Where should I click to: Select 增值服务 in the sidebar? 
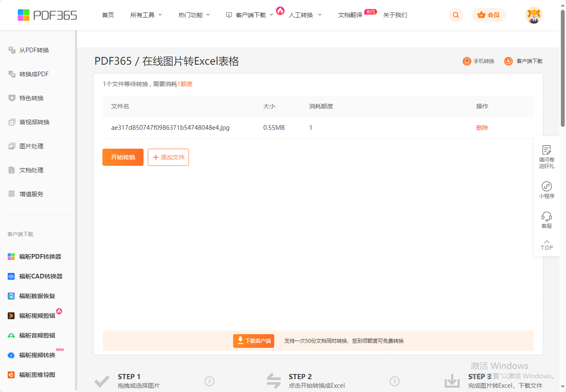point(31,194)
